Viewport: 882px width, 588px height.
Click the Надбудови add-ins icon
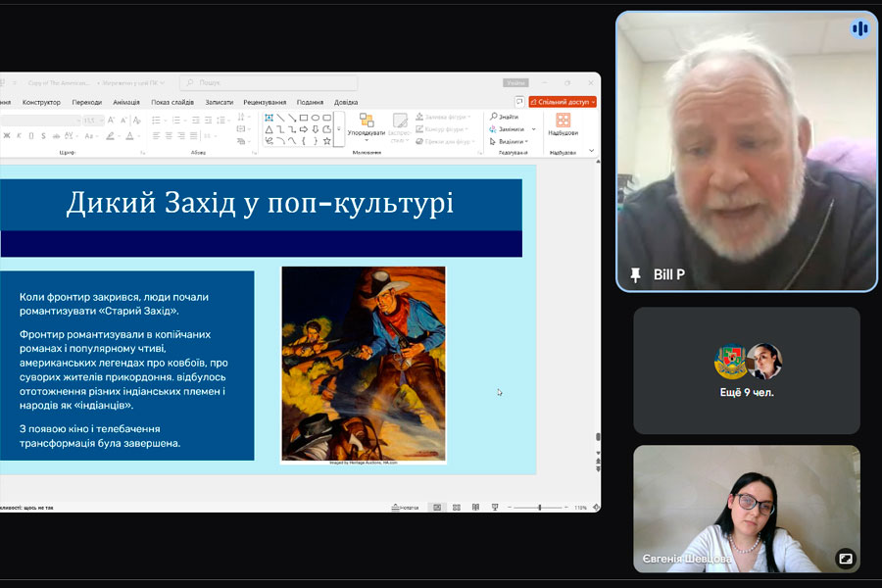[563, 124]
